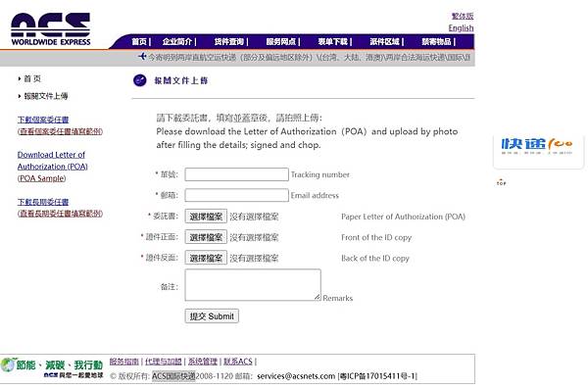588x389 pixels.
Task: Open the 首页 navigation menu item
Action: click(x=139, y=41)
